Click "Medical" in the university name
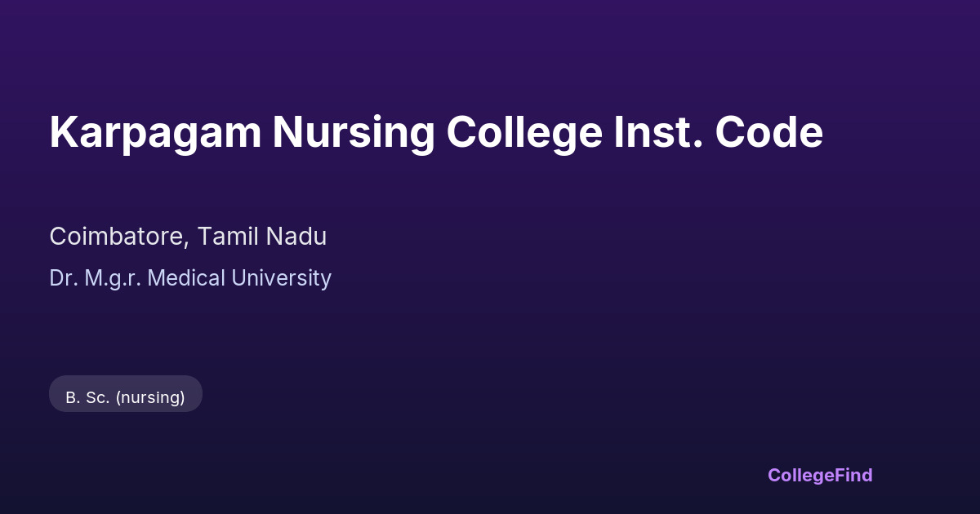Image resolution: width=980 pixels, height=514 pixels. (x=187, y=278)
